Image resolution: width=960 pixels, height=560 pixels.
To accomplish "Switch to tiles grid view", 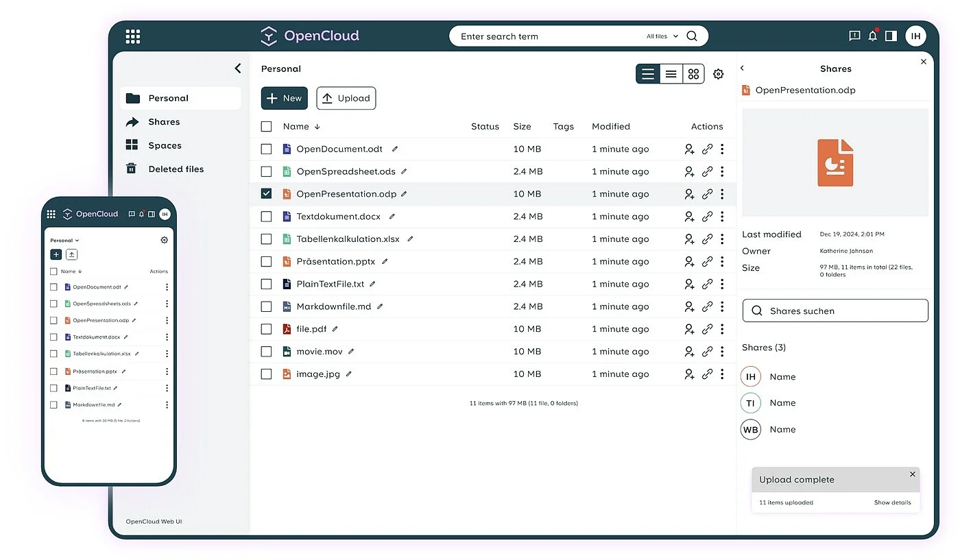I will (693, 74).
